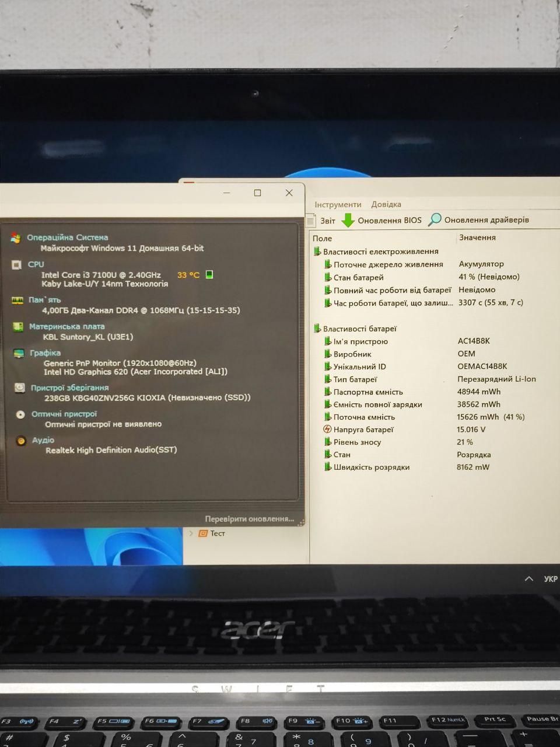Click the motherboard icon beside Материнська плата

click(x=18, y=327)
